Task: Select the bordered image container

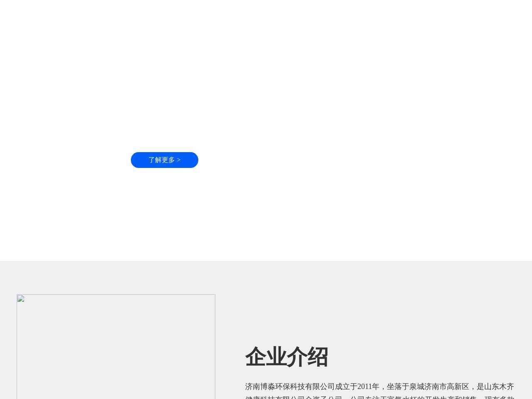Action: click(116, 347)
